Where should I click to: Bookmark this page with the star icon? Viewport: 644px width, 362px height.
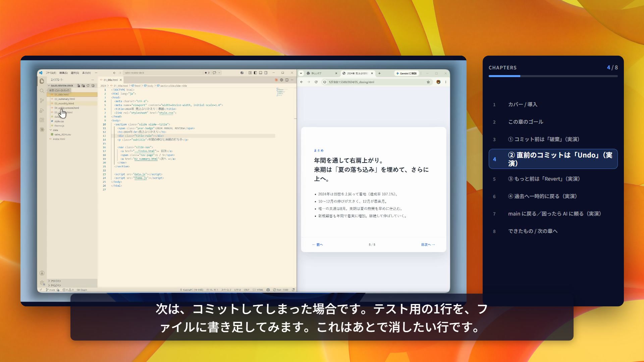pyautogui.click(x=428, y=82)
